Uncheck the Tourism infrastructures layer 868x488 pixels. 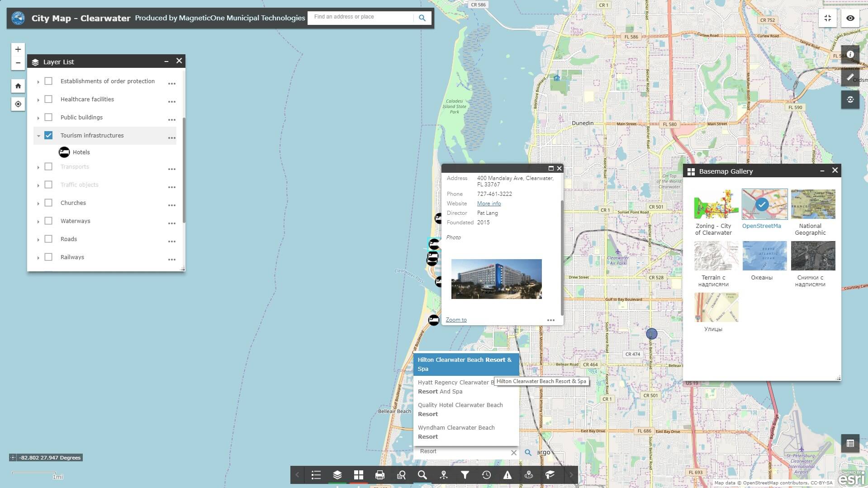(x=48, y=134)
